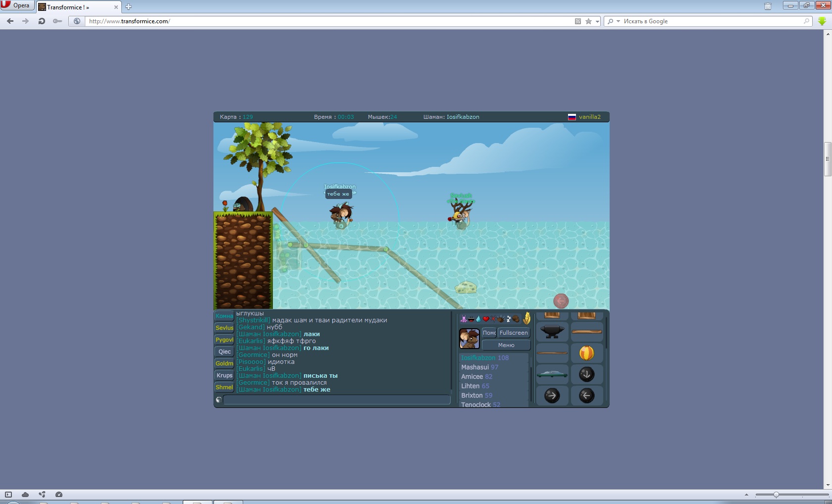Click the water drop cry emote
The image size is (832, 504).
pyautogui.click(x=478, y=319)
